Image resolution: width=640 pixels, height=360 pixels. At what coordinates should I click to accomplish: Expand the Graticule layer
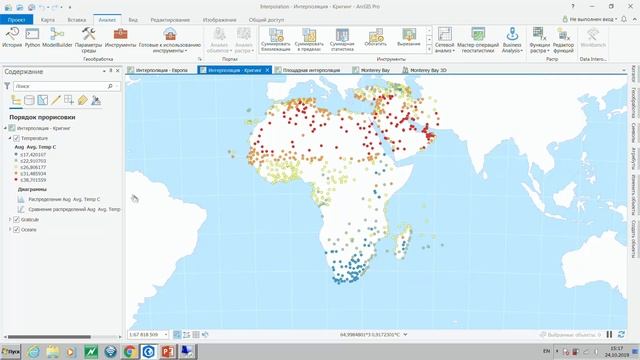10,220
